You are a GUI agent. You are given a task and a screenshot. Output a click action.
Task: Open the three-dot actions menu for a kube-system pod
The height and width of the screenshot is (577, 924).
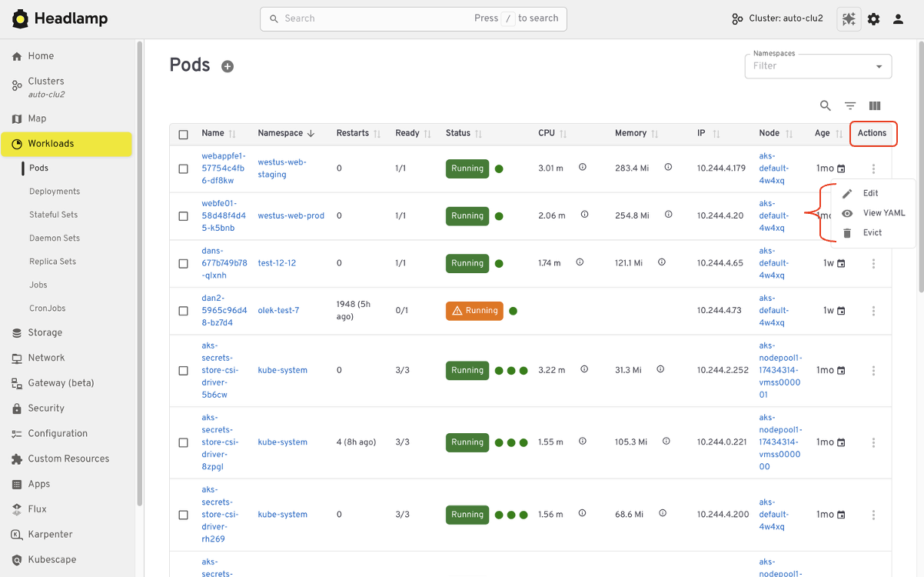(x=873, y=370)
